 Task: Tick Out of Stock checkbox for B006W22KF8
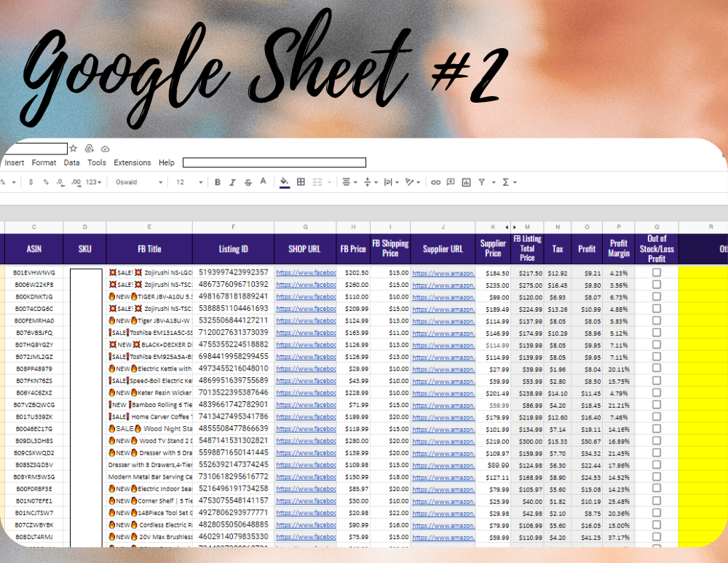(657, 284)
